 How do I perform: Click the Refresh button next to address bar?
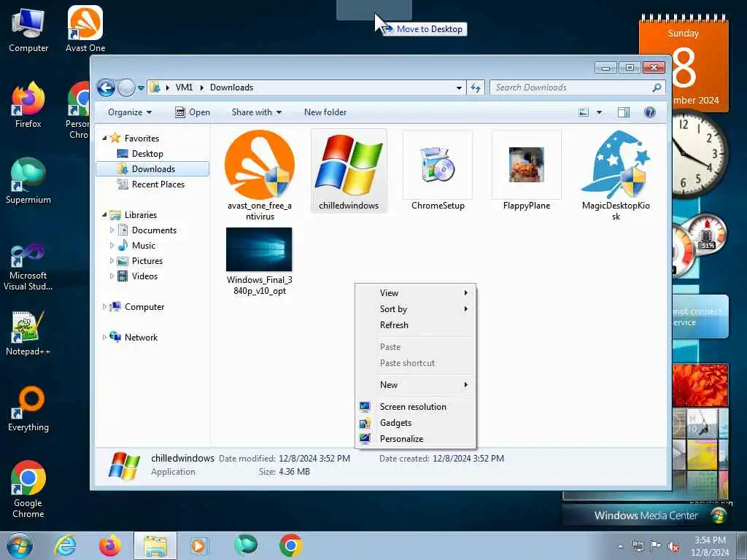(476, 87)
